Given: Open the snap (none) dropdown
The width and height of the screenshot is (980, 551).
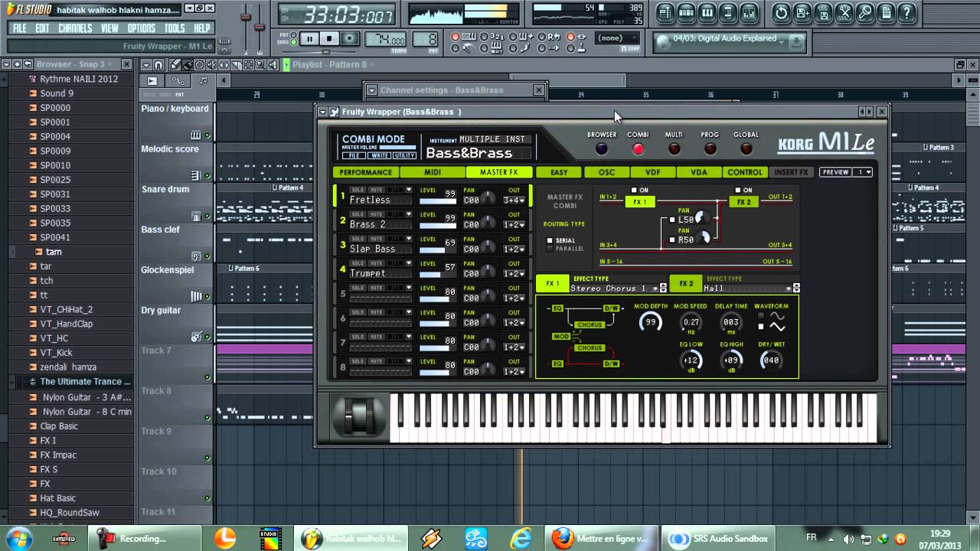Looking at the screenshot, I should pyautogui.click(x=618, y=38).
